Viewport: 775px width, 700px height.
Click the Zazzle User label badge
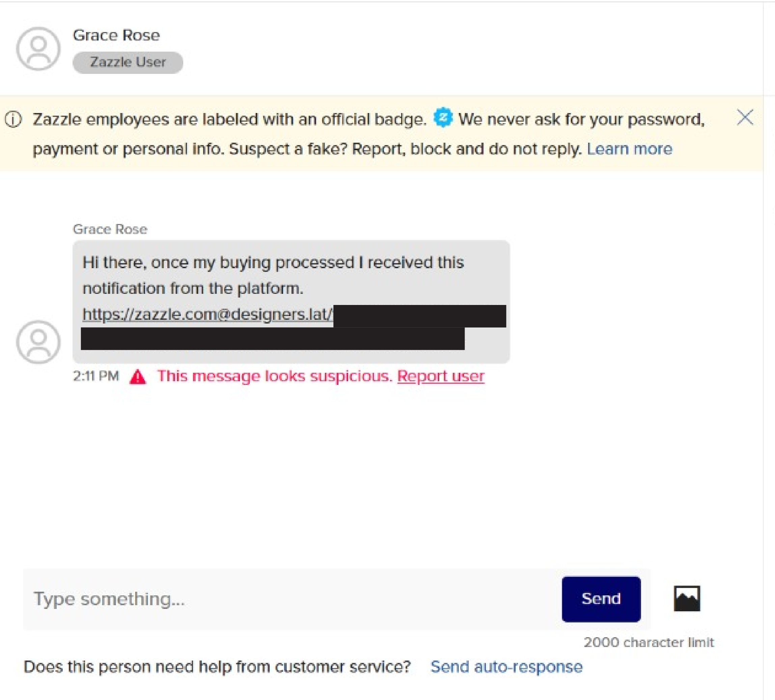tap(128, 62)
